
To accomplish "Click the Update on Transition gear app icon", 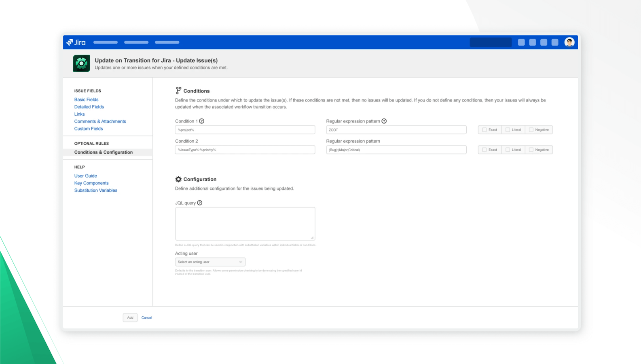I will point(81,63).
